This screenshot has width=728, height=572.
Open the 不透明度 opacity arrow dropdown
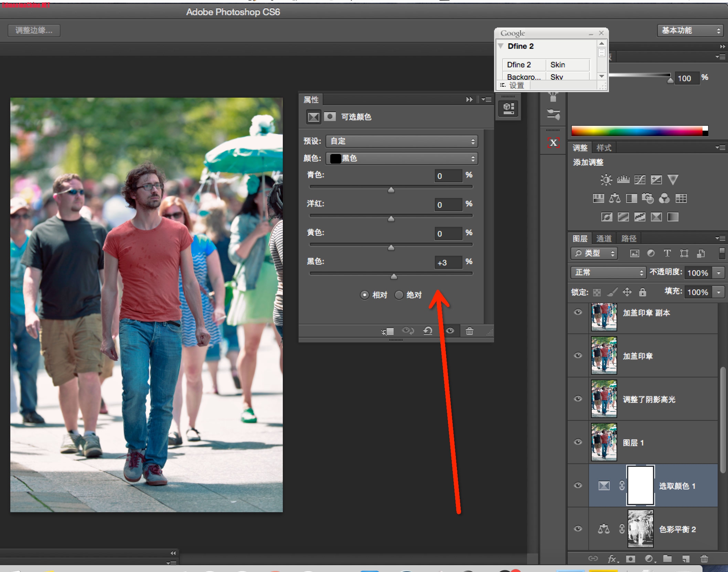tap(719, 273)
